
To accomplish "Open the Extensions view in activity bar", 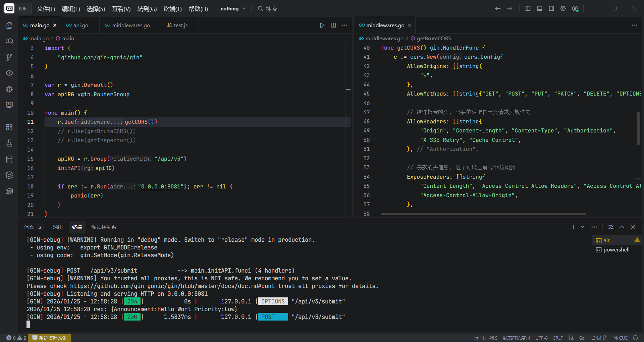I will pyautogui.click(x=9, y=127).
